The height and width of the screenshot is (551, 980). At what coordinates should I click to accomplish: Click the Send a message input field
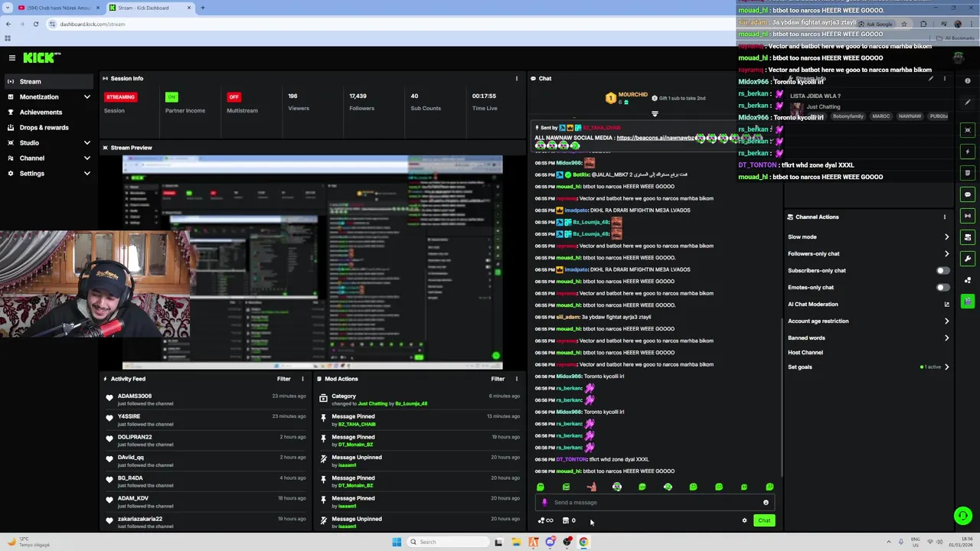(x=655, y=503)
